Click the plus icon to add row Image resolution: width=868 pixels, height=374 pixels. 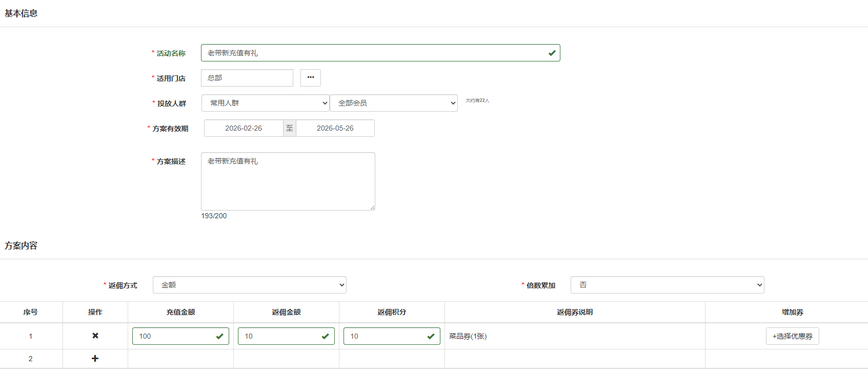click(95, 359)
